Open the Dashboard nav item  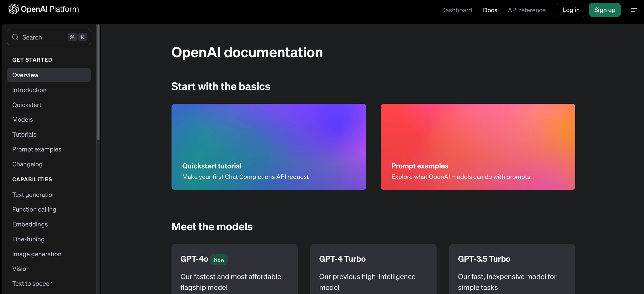click(456, 10)
